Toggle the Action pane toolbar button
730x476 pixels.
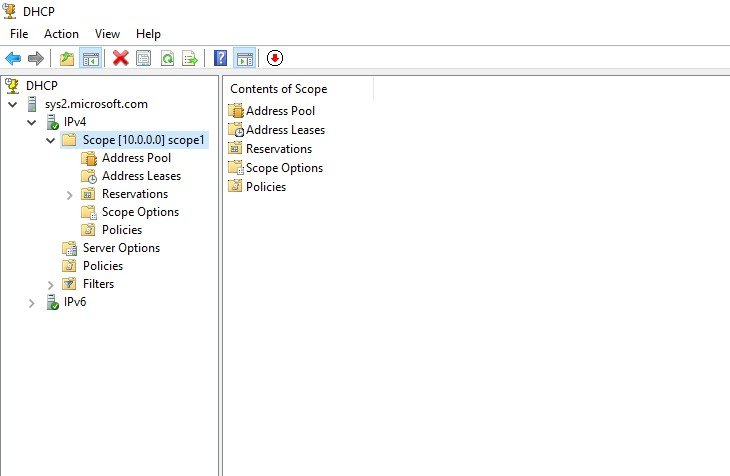coord(244,58)
